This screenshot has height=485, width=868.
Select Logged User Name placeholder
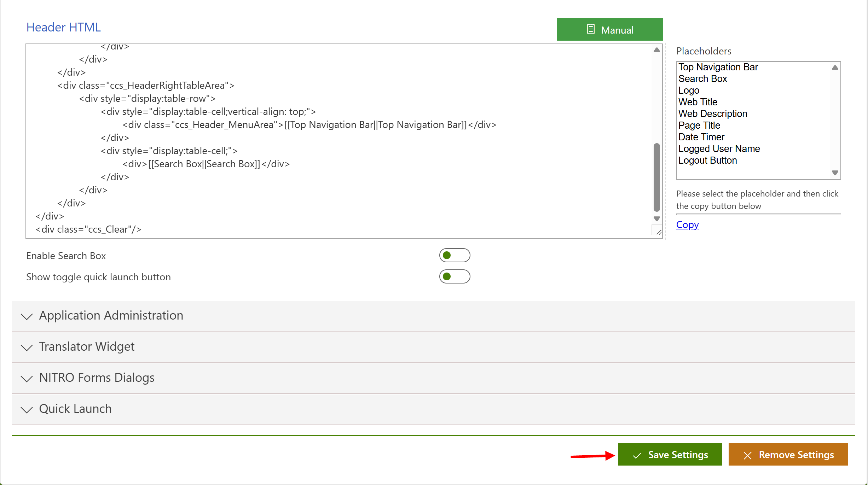719,149
